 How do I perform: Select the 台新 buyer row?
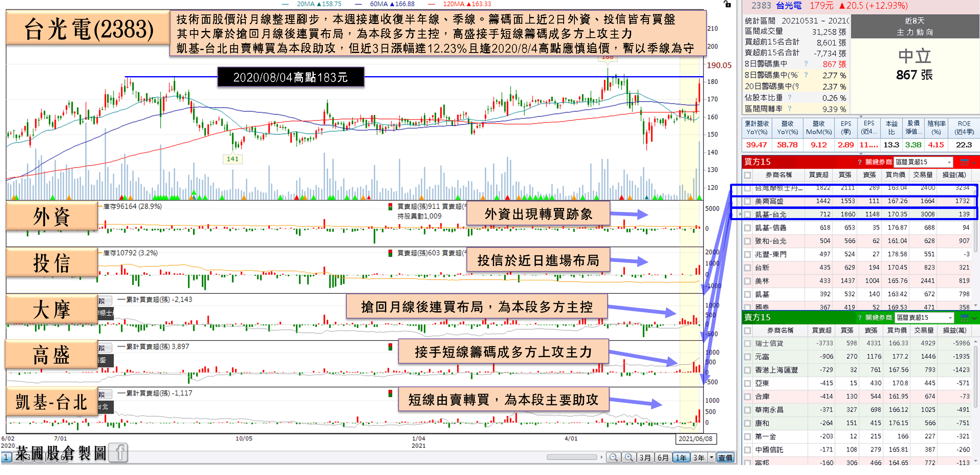point(858,268)
